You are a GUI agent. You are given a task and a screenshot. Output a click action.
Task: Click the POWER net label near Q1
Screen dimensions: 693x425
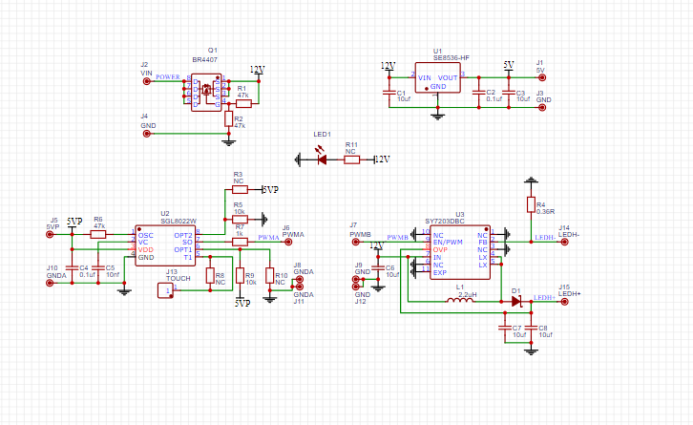(167, 77)
